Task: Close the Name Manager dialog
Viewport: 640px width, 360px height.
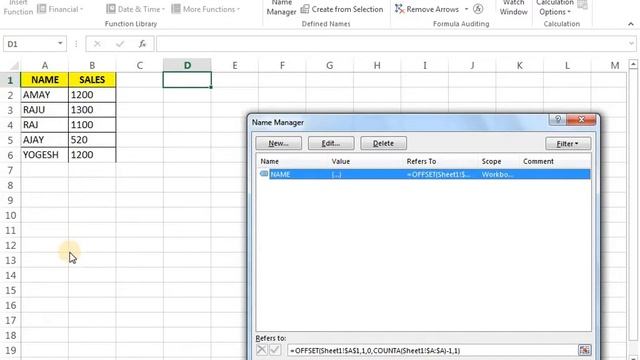Action: coord(581,119)
